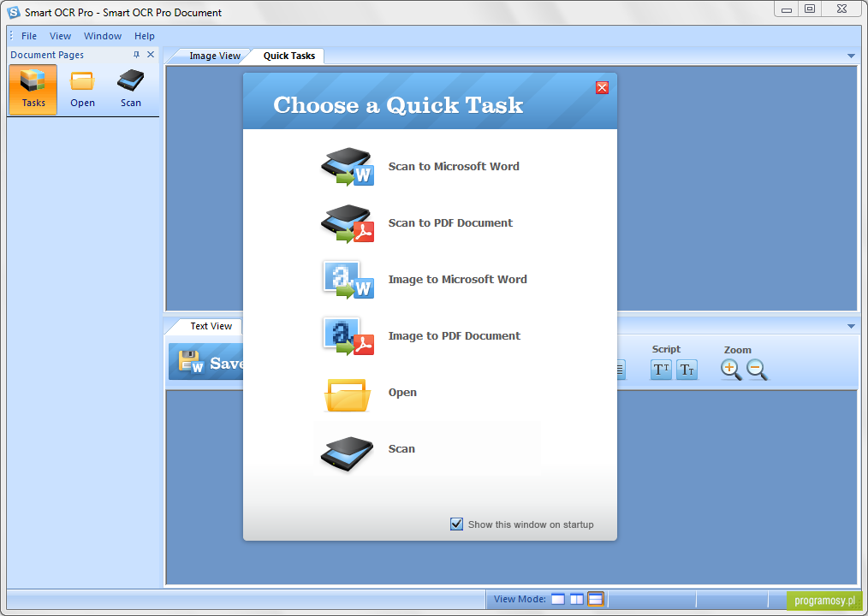Close the Document Pages panel
This screenshot has height=616, width=868.
coord(151,54)
